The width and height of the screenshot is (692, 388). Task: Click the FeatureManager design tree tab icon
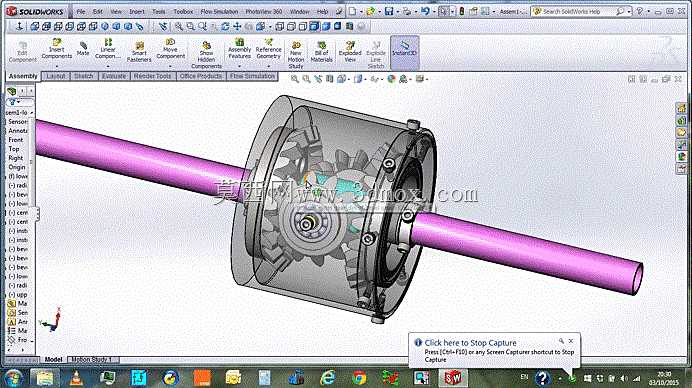12,91
